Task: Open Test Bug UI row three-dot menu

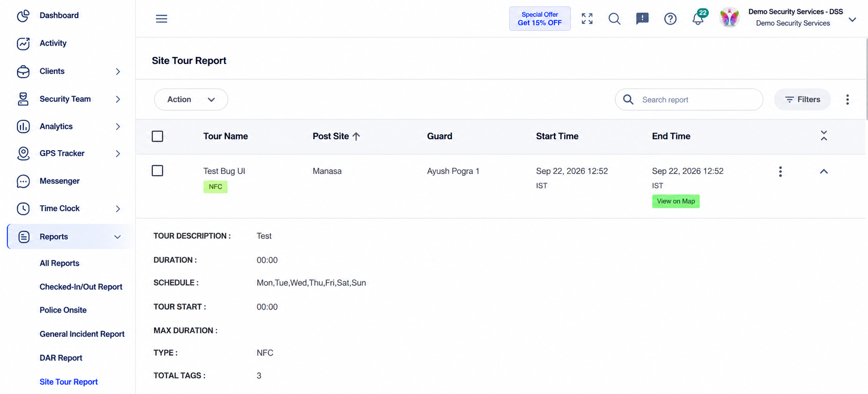Action: click(x=780, y=172)
